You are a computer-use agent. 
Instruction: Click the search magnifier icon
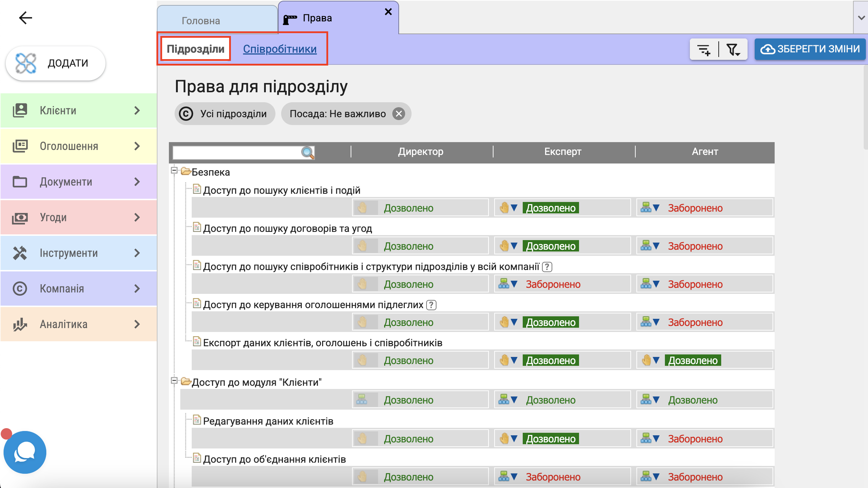pos(308,152)
